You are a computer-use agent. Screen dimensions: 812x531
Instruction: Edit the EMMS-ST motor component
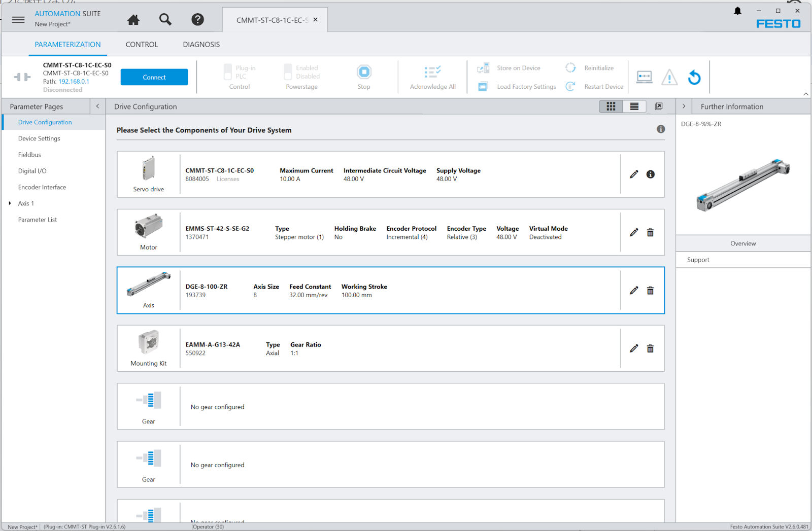(634, 232)
